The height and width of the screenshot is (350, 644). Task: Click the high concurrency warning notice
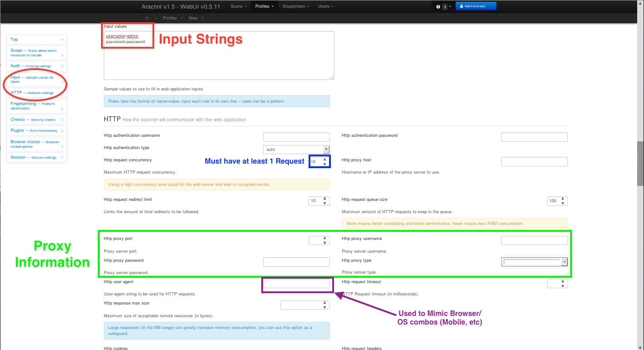click(x=217, y=185)
